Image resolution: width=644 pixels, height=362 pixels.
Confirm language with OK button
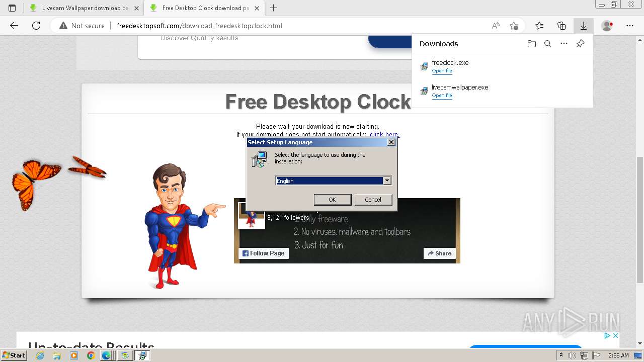pos(332,200)
